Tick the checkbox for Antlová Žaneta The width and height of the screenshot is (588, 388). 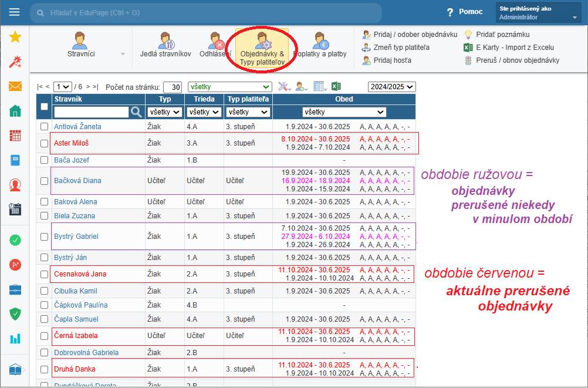click(45, 127)
